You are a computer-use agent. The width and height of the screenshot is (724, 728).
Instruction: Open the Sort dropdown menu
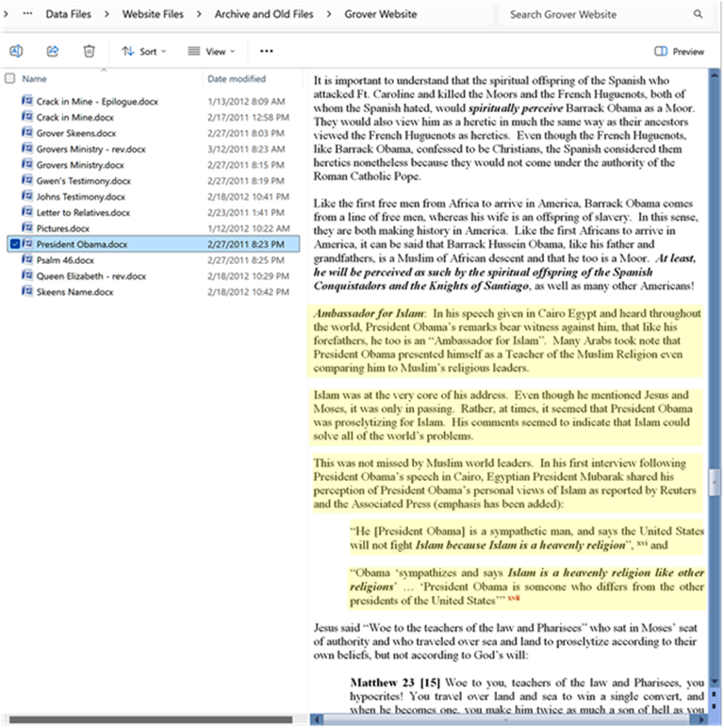click(143, 51)
